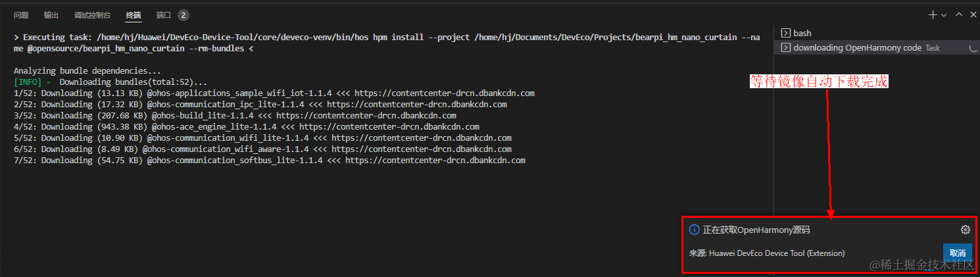Image resolution: width=980 pixels, height=277 pixels.
Task: Click the downloading OpenHarmony code terminal icon
Action: (x=785, y=47)
